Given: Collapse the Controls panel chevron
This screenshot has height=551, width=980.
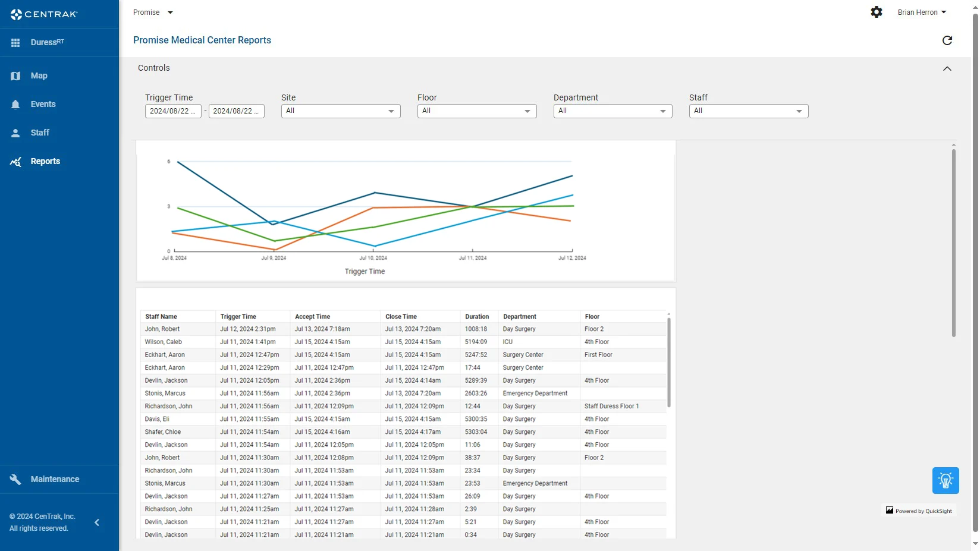Looking at the screenshot, I should 947,68.
